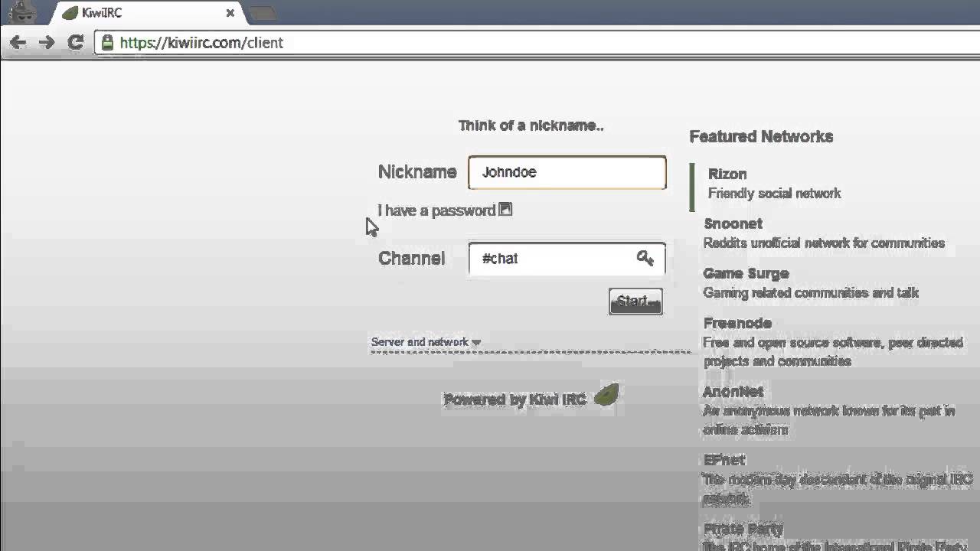Tick the 'I have a password' checkbox

505,209
